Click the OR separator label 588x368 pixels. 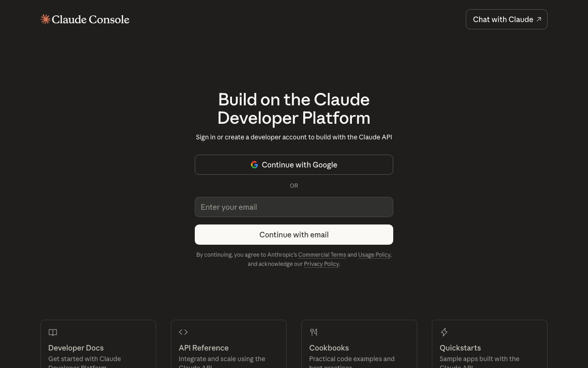[294, 186]
